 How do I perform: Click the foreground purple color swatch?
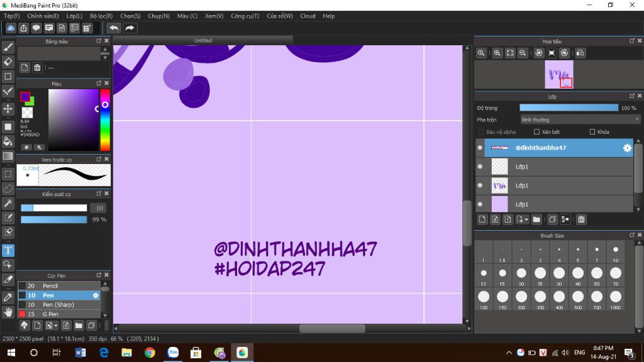click(x=25, y=97)
